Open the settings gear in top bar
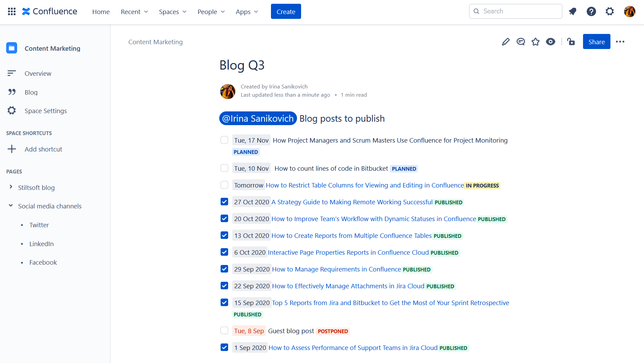Image resolution: width=644 pixels, height=363 pixels. click(x=610, y=12)
